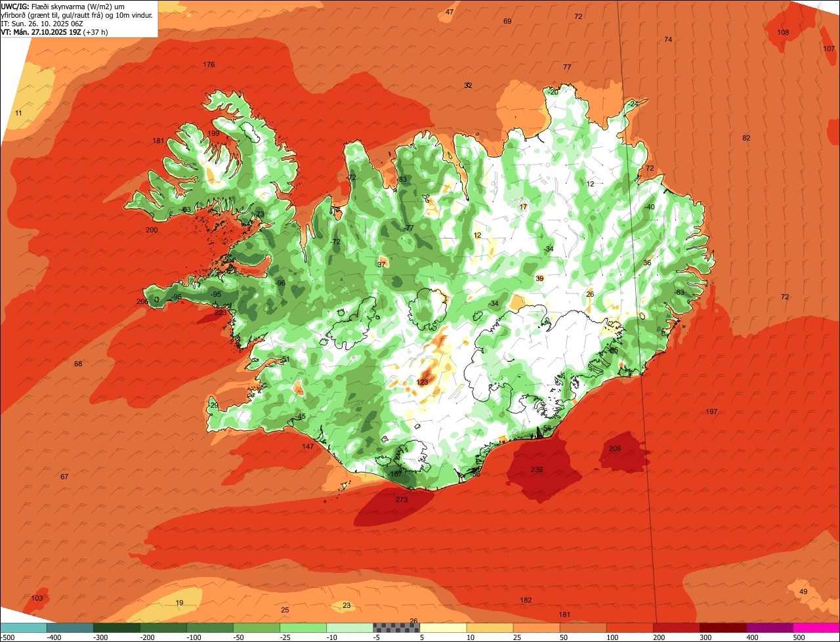The width and height of the screenshot is (840, 642).
Task: Select the pale yellow swatch between 5 and 10
Action: point(443,628)
